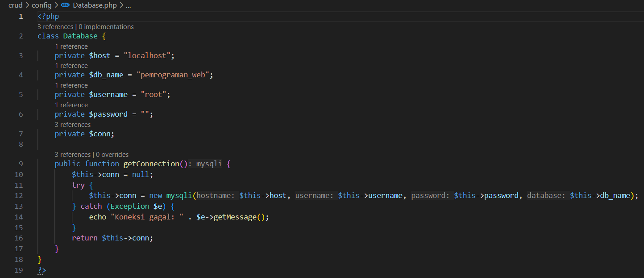644x278 pixels.
Task: Place cursor on the "localhost" string
Action: [x=148, y=55]
